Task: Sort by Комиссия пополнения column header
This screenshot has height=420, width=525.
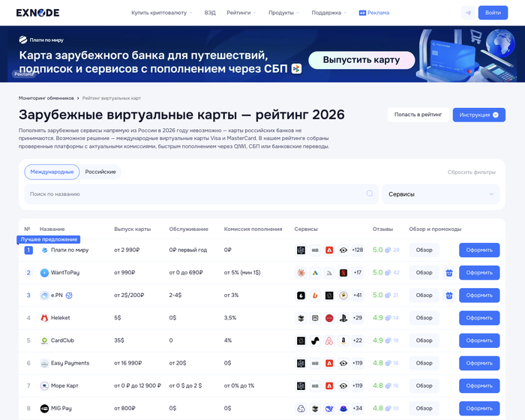Action: click(253, 229)
